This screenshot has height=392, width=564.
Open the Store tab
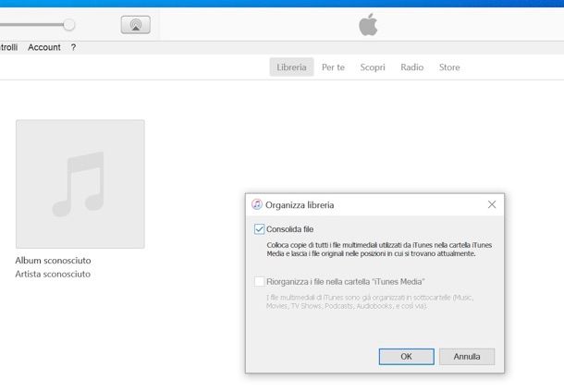click(x=449, y=67)
